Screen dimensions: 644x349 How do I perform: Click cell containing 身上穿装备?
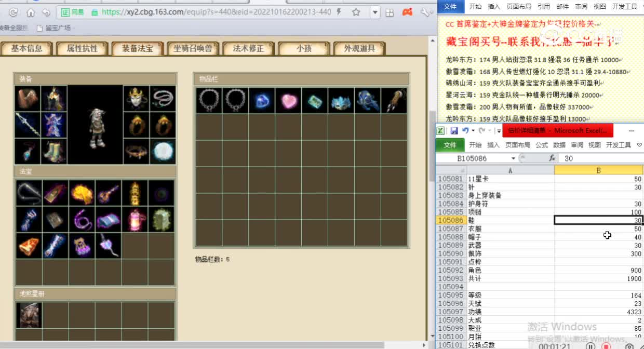pos(511,195)
